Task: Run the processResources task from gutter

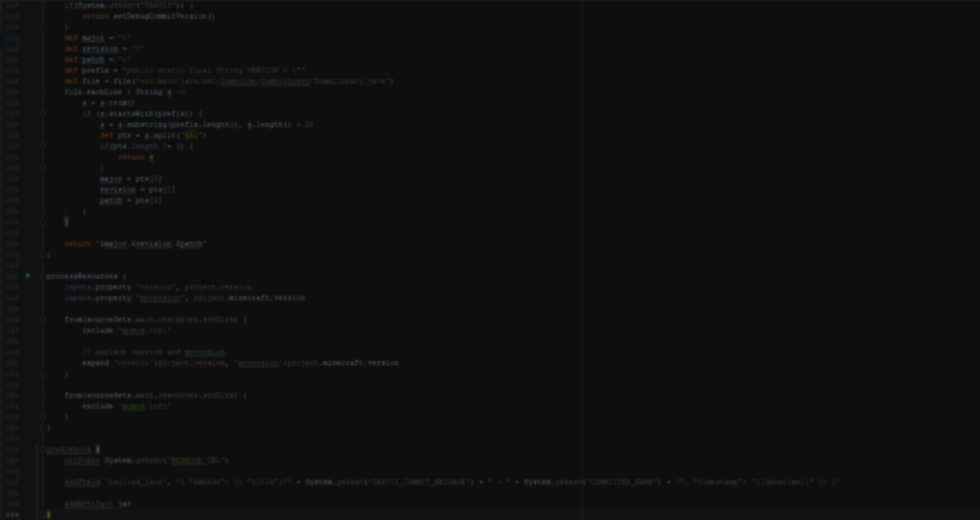Action: point(28,276)
